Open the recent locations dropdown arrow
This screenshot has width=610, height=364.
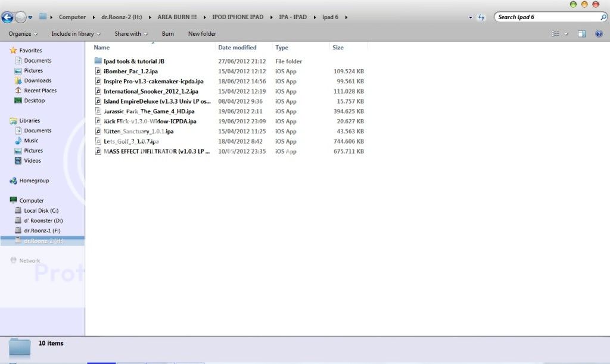(30, 17)
